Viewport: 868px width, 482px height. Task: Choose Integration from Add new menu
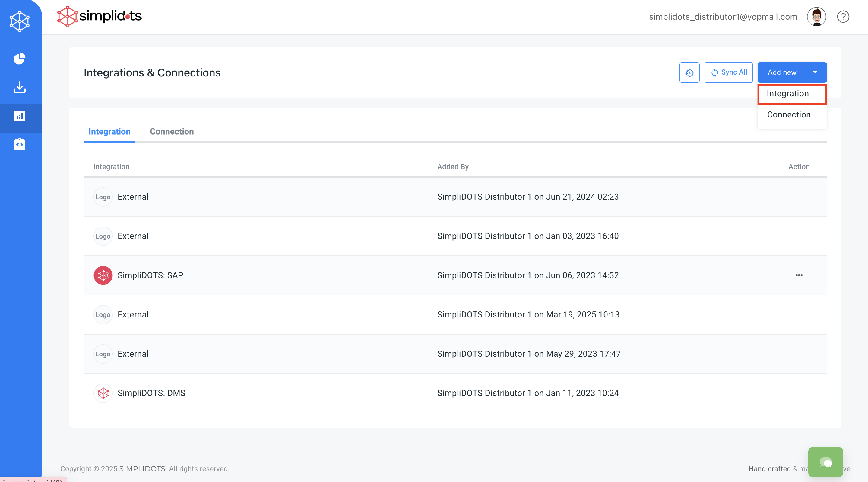coord(787,93)
